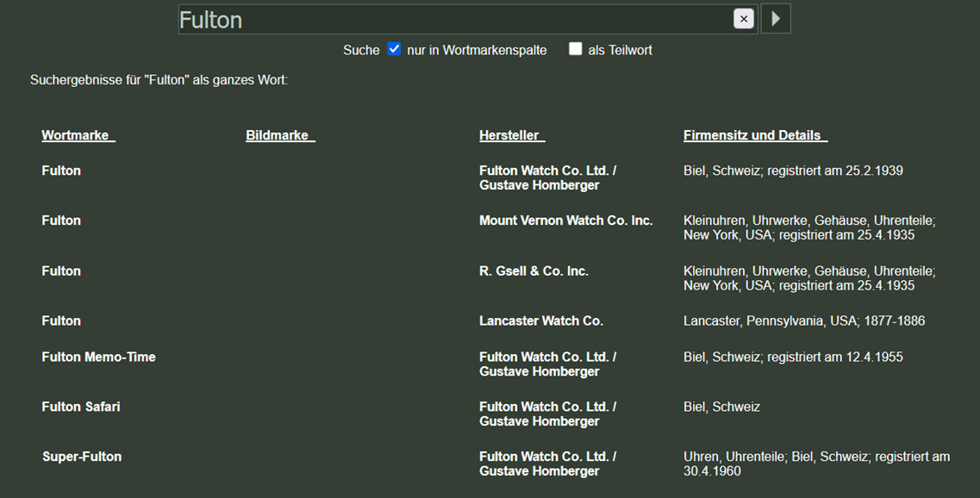The height and width of the screenshot is (498, 980).
Task: Sort by Firmensitz und Details header
Action: tap(755, 135)
